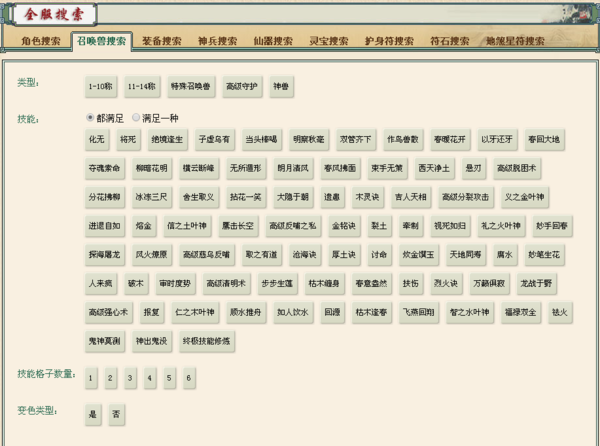Toggle the 化无 skill filter
600x446 pixels.
click(x=97, y=139)
